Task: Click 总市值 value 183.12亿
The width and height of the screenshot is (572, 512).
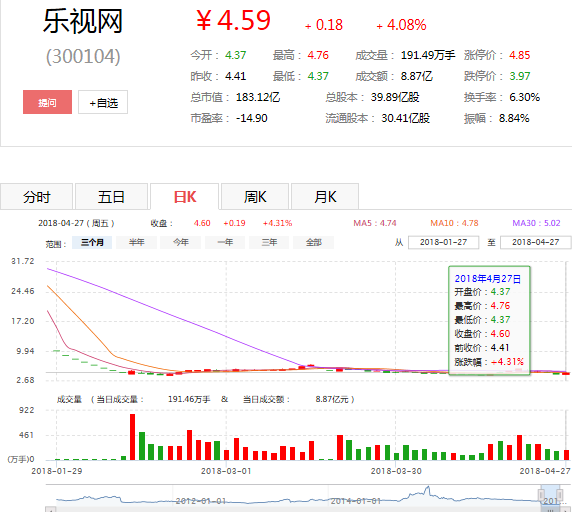Action: [x=258, y=97]
